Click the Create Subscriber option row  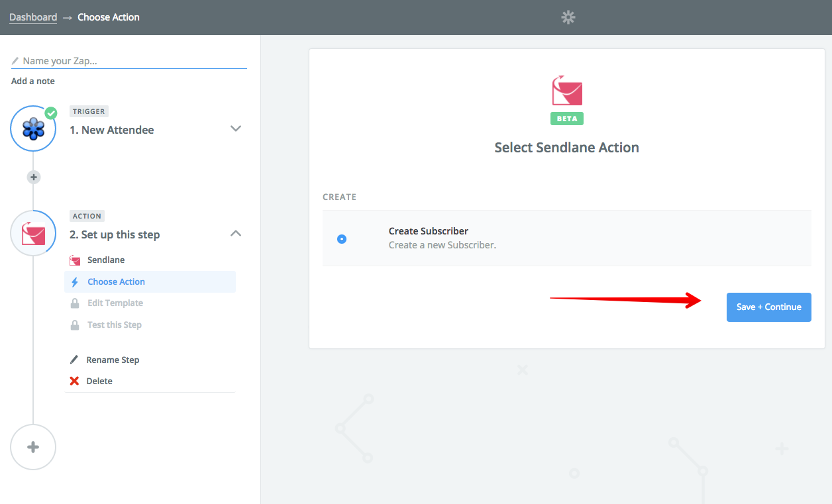click(566, 238)
